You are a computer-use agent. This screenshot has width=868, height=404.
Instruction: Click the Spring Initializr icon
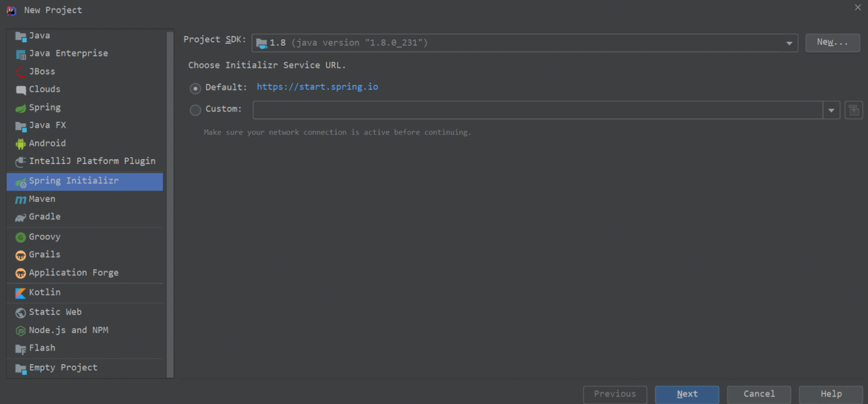click(x=20, y=182)
